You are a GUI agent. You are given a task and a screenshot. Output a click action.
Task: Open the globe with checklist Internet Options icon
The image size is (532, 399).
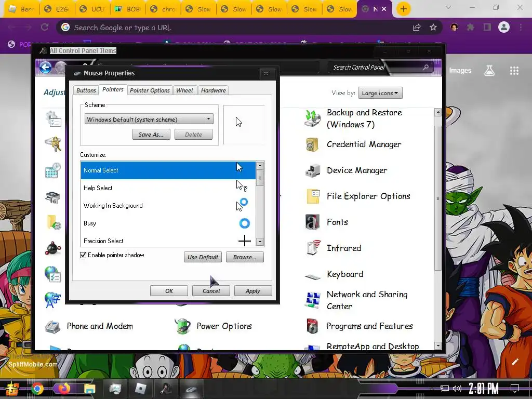[x=52, y=274]
